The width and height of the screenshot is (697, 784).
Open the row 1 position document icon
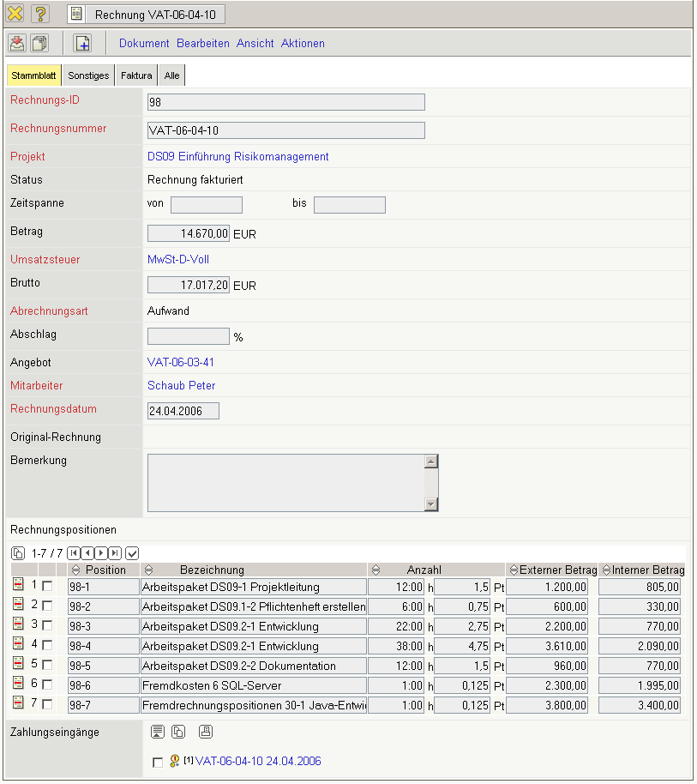coord(18,586)
